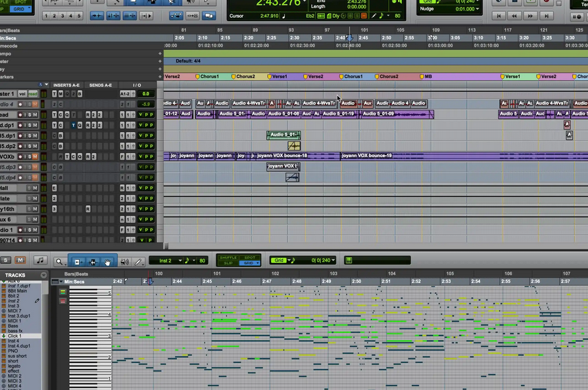Screen dimensions: 588x390
Task: Add a marker using the Markers ruler plus
Action: (160, 77)
